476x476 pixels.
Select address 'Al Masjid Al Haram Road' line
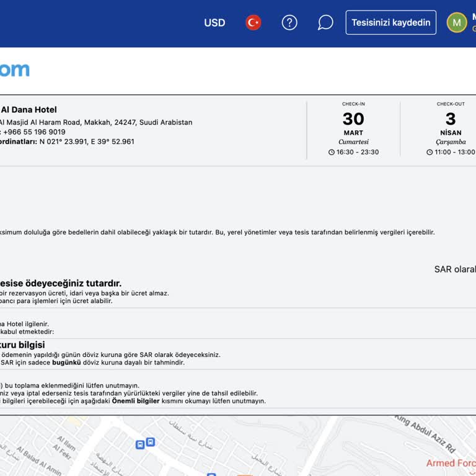(96, 122)
